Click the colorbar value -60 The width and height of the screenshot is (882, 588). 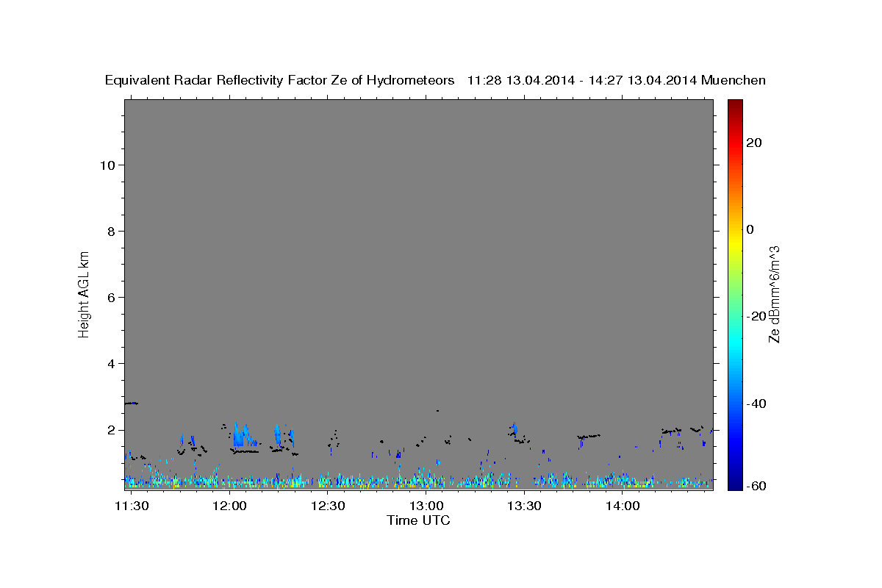pos(757,487)
